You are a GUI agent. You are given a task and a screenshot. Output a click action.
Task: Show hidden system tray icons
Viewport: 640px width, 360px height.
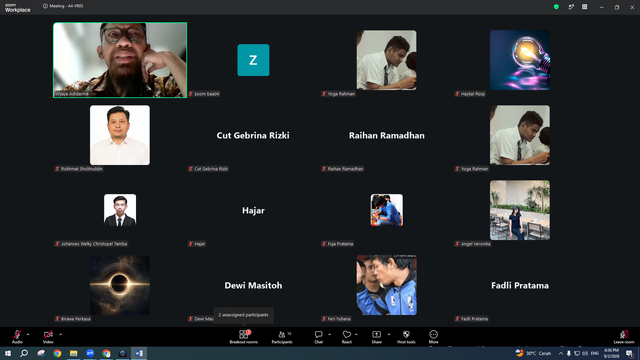561,353
